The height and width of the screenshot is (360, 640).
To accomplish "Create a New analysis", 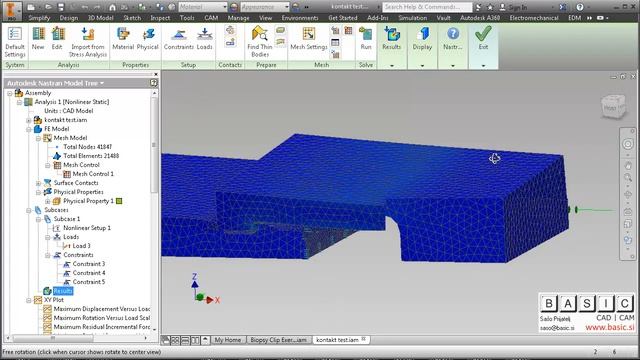I will 38,39.
